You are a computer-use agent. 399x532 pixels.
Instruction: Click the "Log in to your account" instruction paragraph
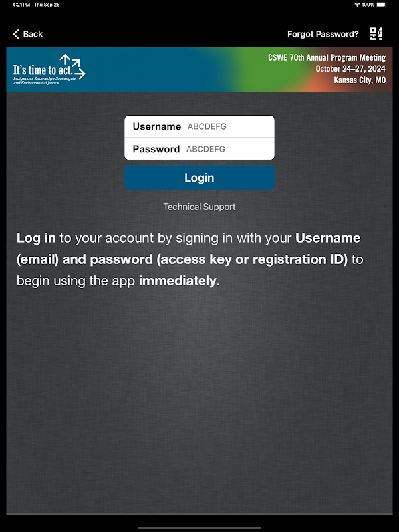190,259
